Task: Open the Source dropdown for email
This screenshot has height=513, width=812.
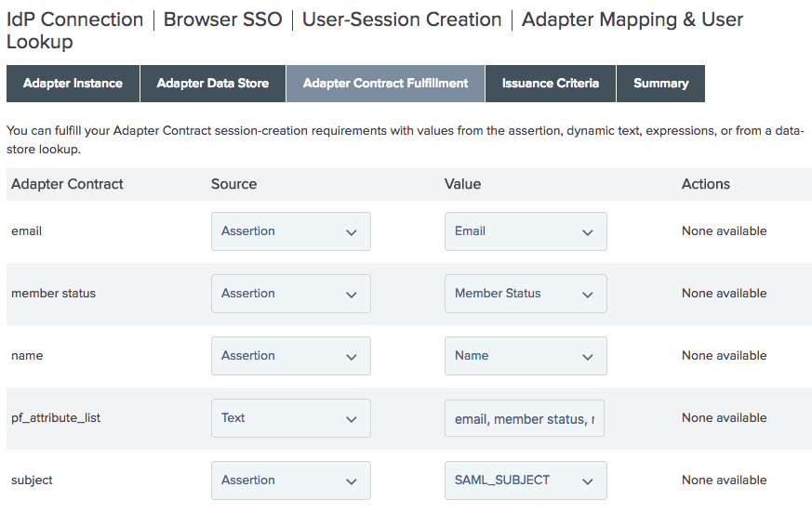Action: click(x=291, y=231)
